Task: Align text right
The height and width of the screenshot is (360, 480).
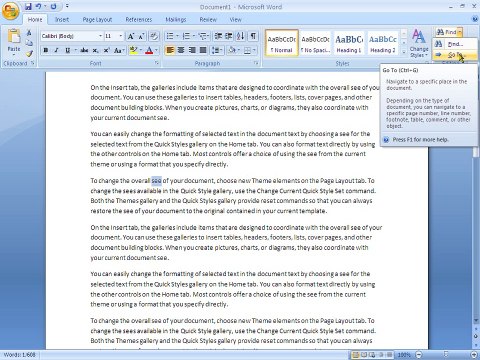Action: [x=192, y=50]
